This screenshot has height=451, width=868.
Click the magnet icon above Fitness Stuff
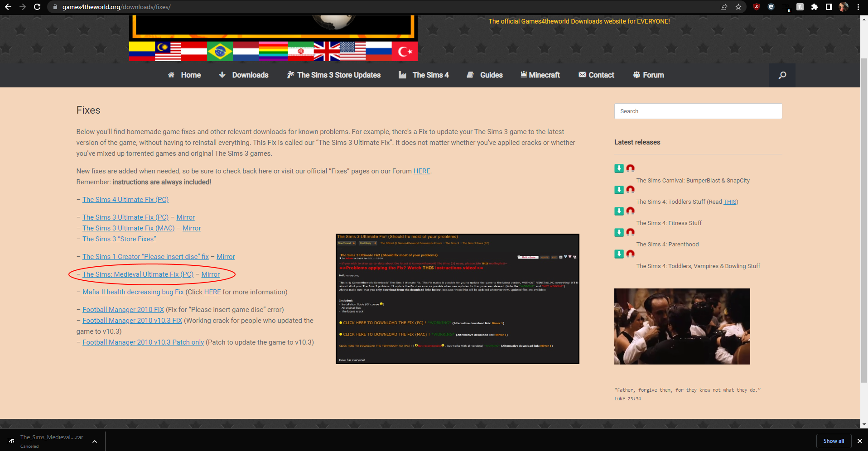630,211
